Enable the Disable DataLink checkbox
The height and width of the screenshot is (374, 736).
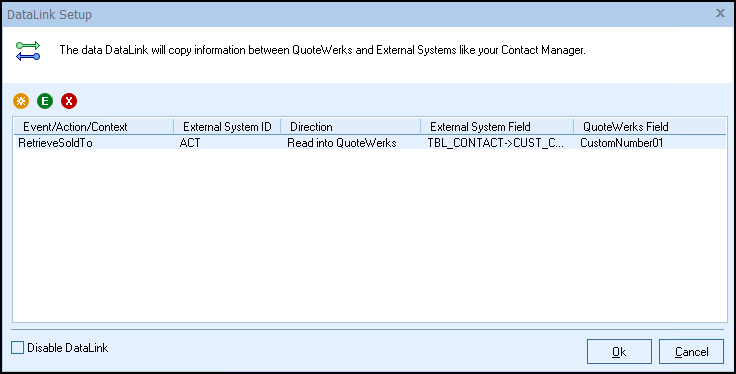[17, 348]
